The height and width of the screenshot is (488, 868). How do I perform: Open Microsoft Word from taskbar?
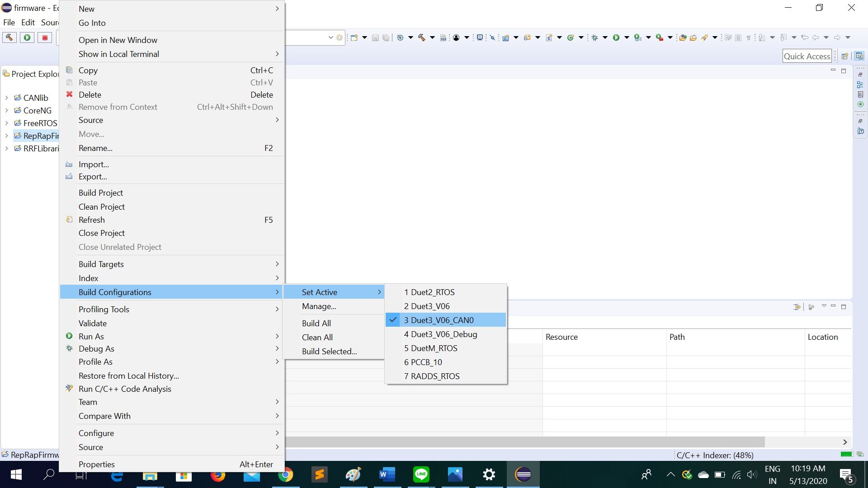(387, 474)
